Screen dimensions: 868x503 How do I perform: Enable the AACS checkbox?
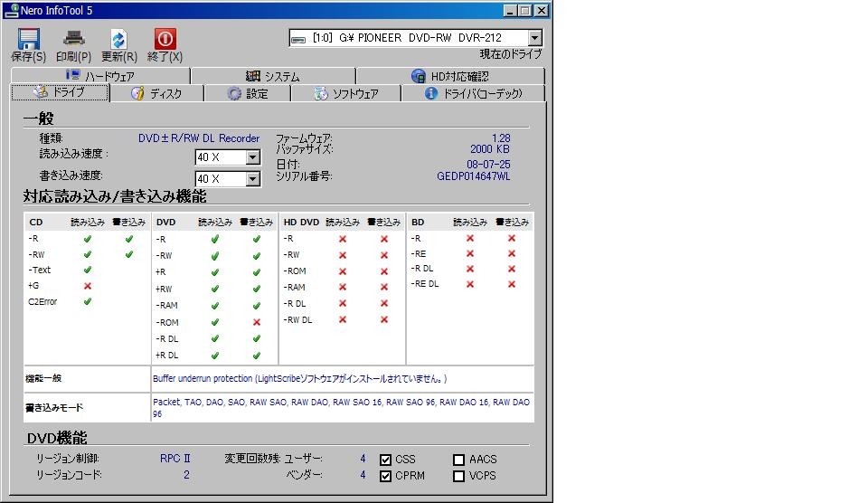point(459,460)
